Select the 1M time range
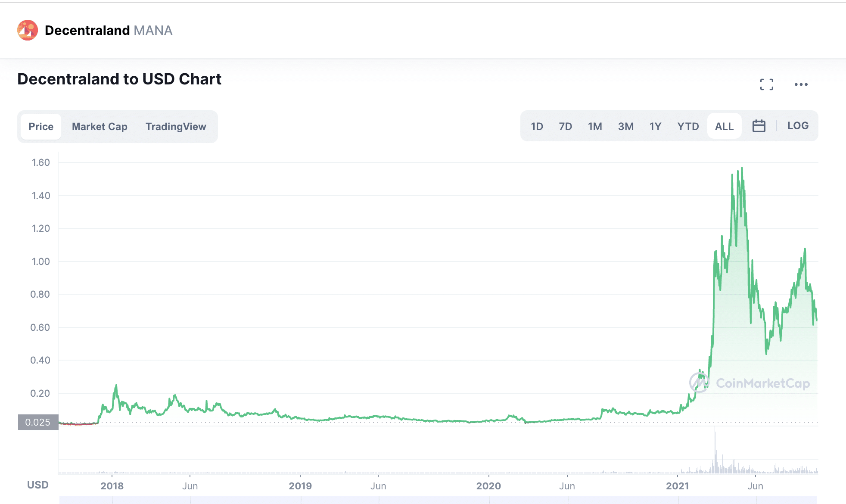This screenshot has height=504, width=846. 595,126
